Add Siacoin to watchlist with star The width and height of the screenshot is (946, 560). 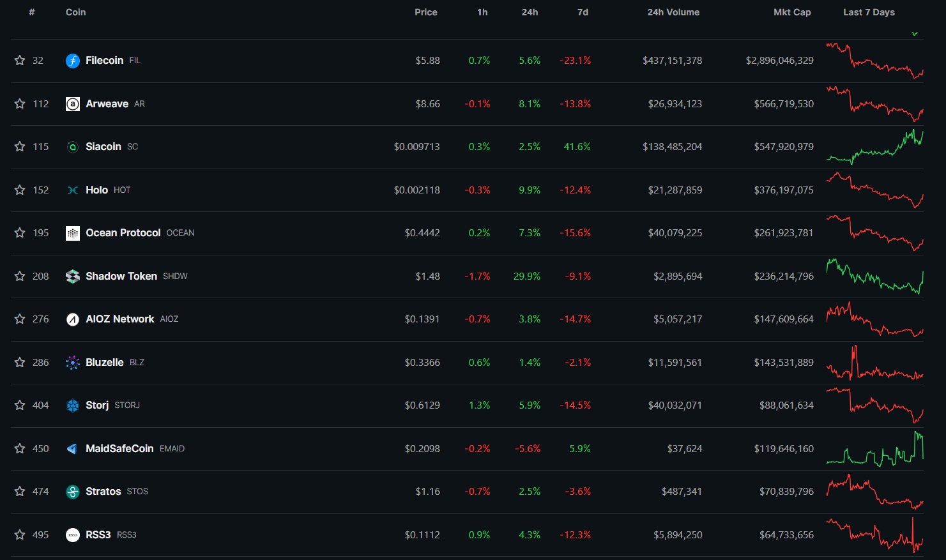point(20,146)
